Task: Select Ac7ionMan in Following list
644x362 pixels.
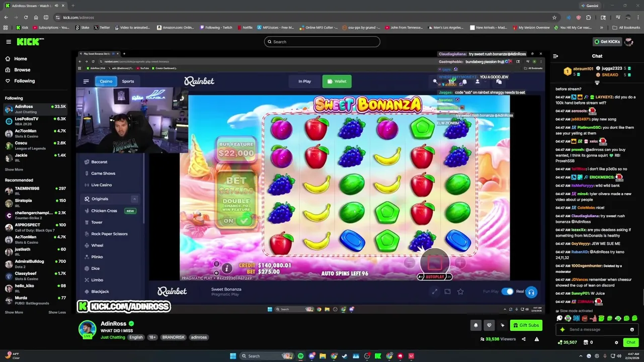Action: 35,133
